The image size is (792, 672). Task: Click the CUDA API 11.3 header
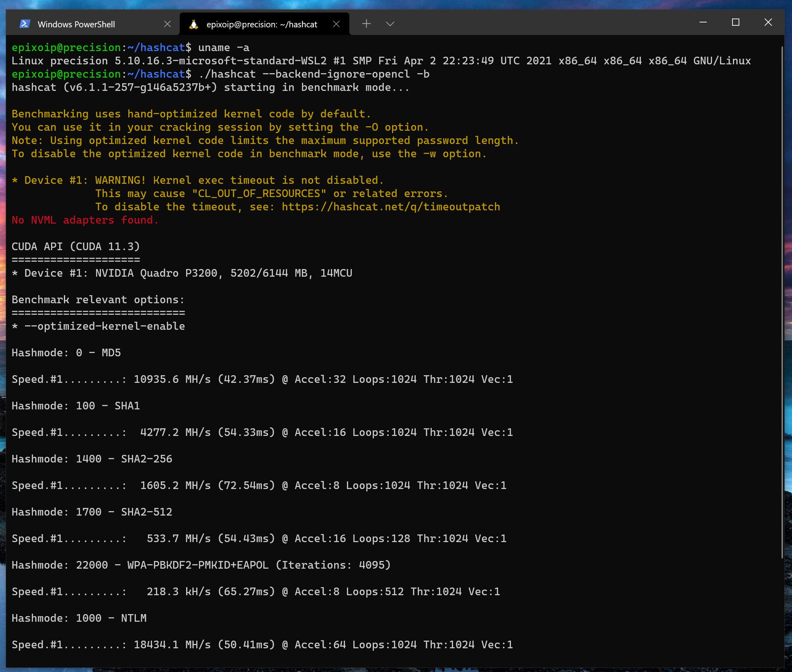click(x=75, y=246)
